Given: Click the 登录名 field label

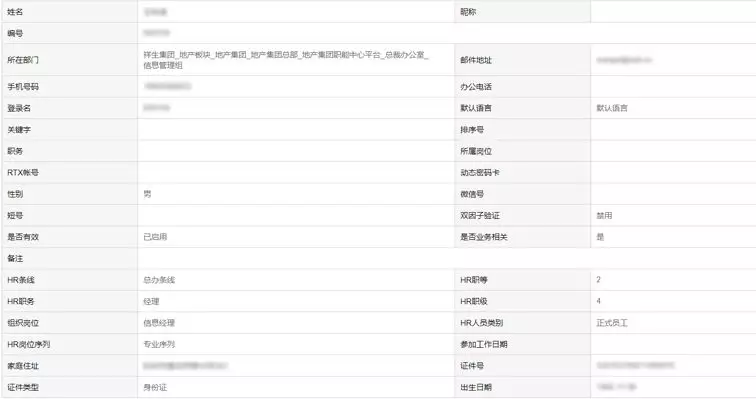Looking at the screenshot, I should tap(19, 108).
